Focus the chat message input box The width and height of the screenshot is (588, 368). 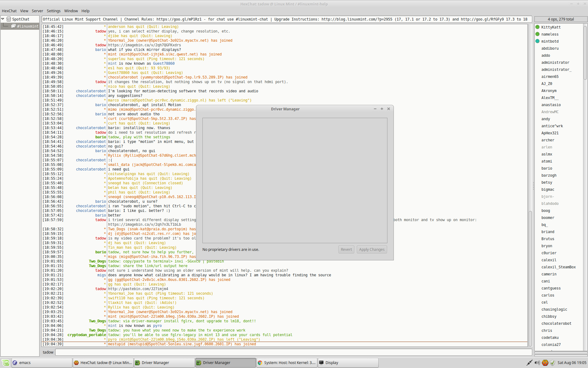pyautogui.click(x=293, y=352)
